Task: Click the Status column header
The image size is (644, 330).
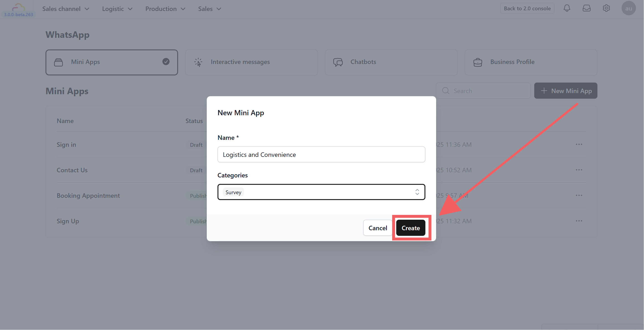Action: click(194, 121)
